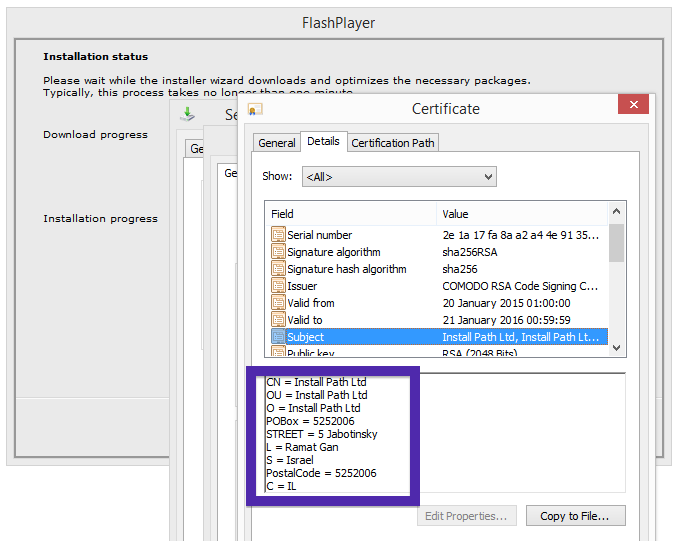Click the COMODO RSA Code Signing value

pos(520,286)
